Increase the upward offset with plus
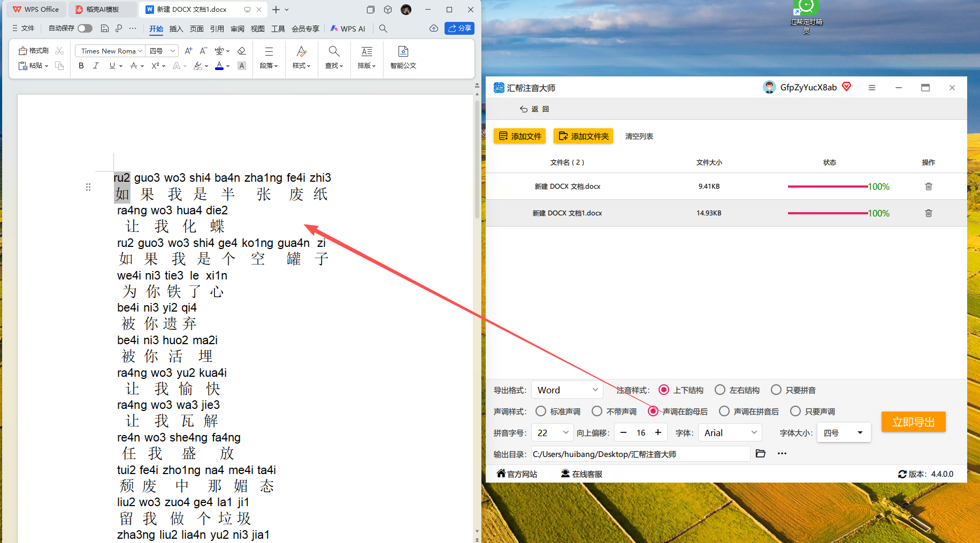This screenshot has height=543, width=980. coord(658,433)
